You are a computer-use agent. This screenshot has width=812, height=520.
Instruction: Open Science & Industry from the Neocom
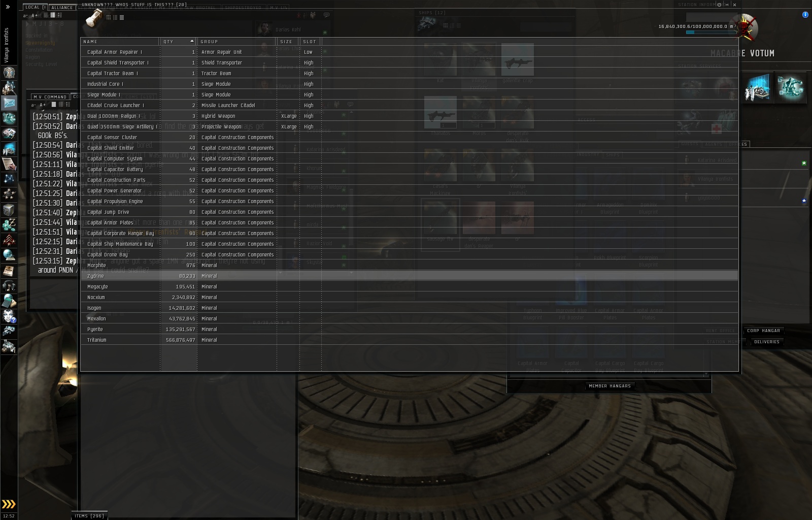[9, 149]
